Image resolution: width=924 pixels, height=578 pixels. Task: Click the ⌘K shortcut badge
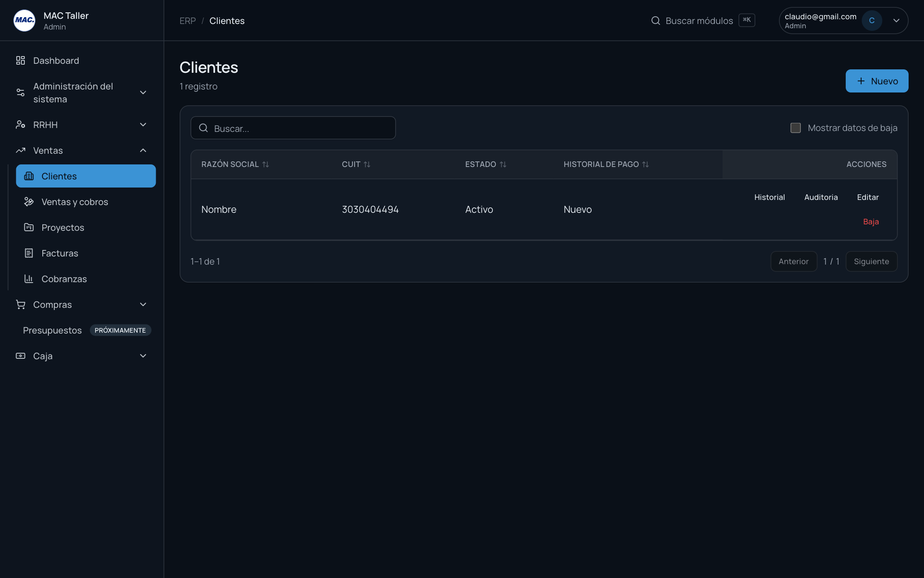(x=746, y=20)
